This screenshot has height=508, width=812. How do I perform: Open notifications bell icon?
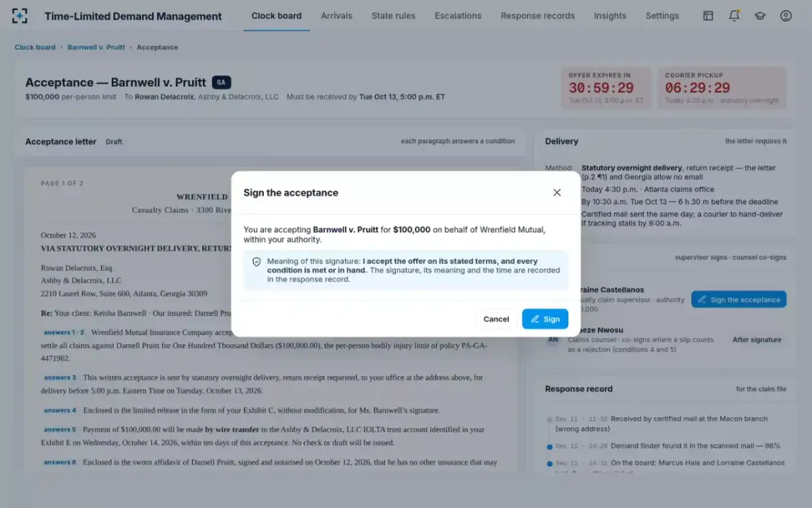point(734,16)
